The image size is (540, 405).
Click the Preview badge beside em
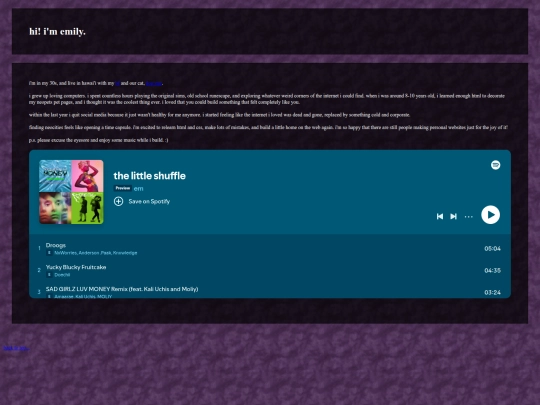coord(123,188)
